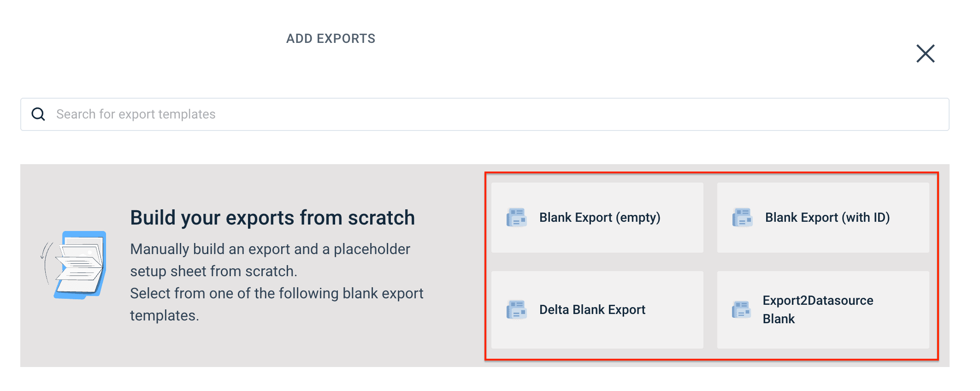Click the Export2Datasource Blank template icon
Viewport: 980px width, 391px height.
(x=741, y=310)
